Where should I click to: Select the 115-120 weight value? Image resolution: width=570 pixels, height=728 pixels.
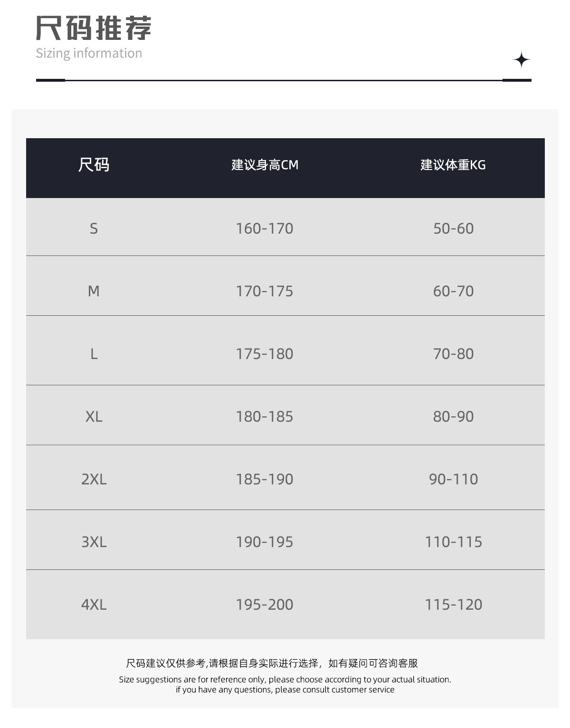pyautogui.click(x=453, y=605)
